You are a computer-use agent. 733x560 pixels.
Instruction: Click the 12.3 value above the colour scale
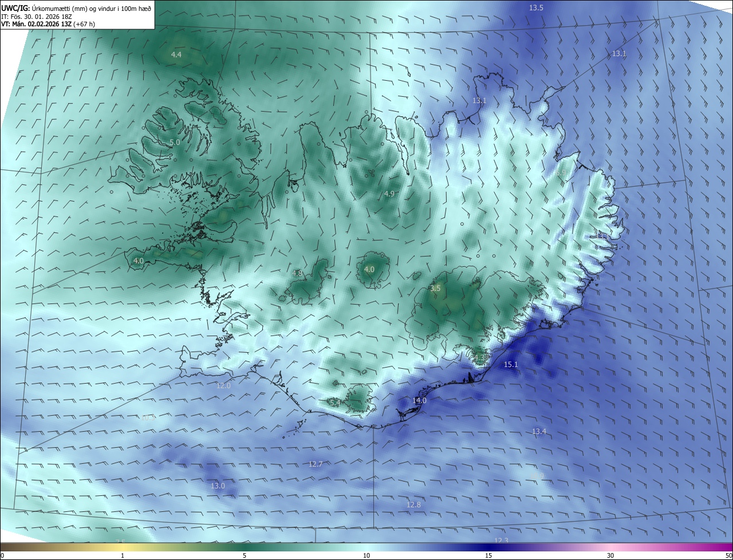click(501, 541)
